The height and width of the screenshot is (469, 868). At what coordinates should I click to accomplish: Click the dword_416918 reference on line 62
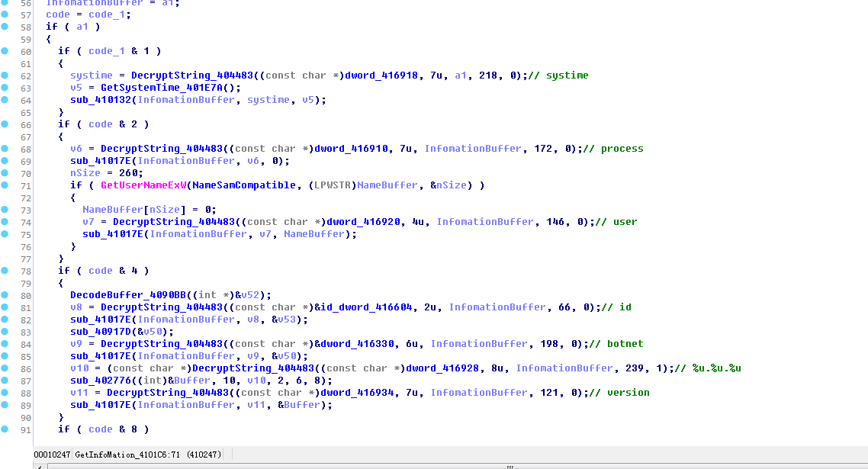click(x=381, y=75)
